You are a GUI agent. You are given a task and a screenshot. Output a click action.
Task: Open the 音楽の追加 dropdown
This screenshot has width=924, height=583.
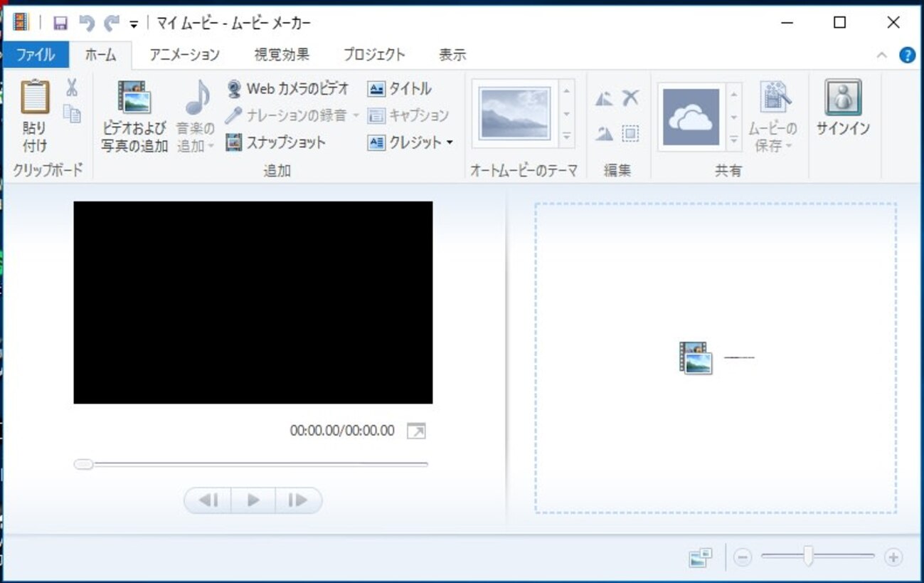pos(195,116)
